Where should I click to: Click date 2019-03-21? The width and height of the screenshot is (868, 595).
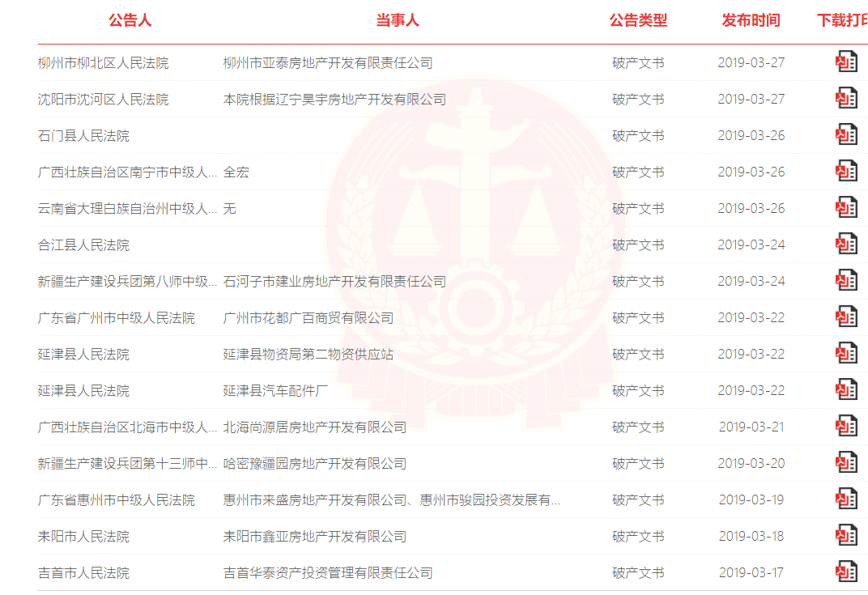pos(751,427)
